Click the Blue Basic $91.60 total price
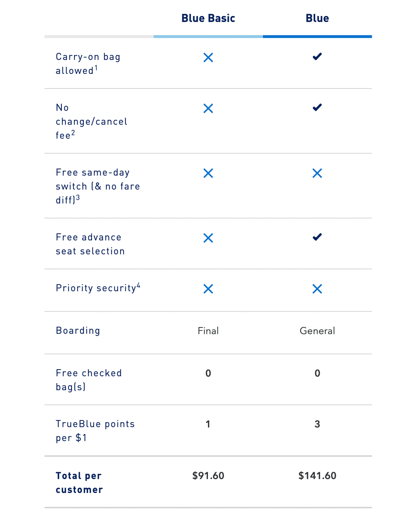The height and width of the screenshot is (517, 420). point(208,476)
